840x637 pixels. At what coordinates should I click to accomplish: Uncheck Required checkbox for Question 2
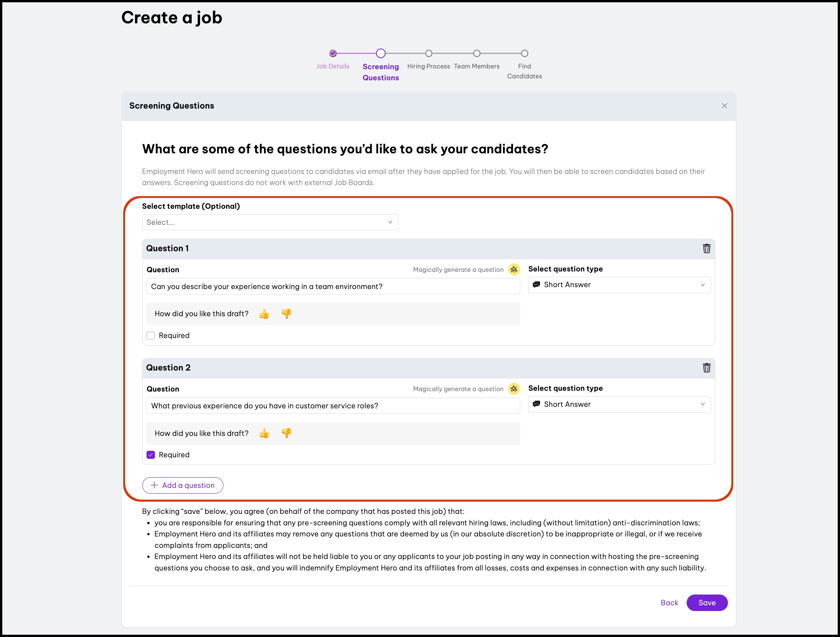point(151,455)
